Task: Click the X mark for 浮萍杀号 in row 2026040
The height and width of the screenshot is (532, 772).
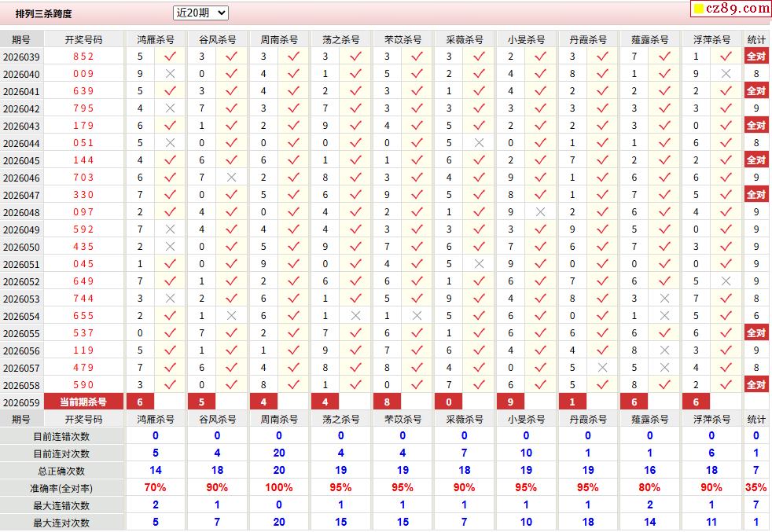Action: pos(726,74)
